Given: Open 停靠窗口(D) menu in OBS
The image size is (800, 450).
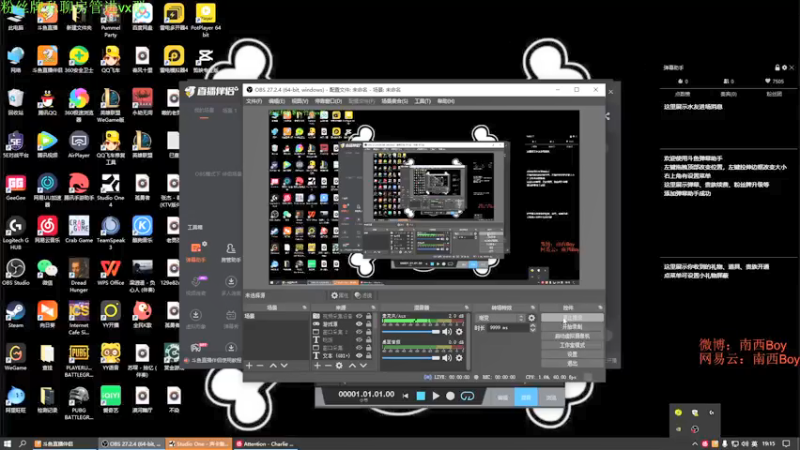Looking at the screenshot, I should (x=328, y=101).
